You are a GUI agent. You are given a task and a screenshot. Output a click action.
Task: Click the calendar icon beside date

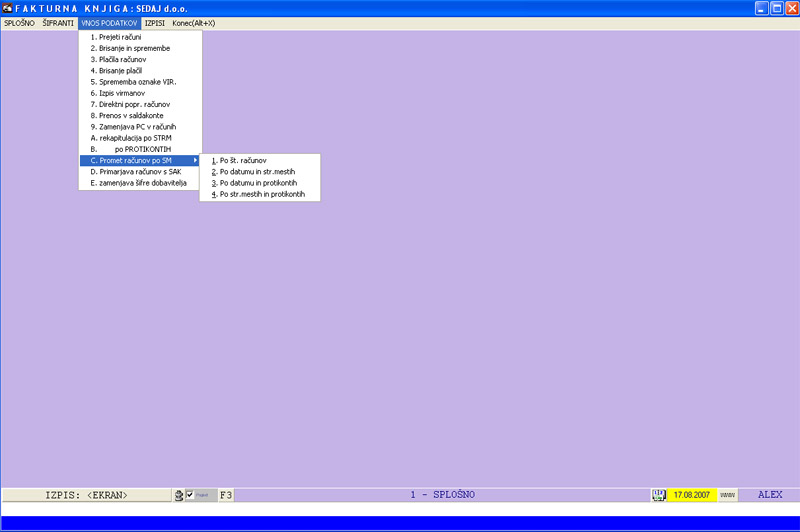[659, 495]
